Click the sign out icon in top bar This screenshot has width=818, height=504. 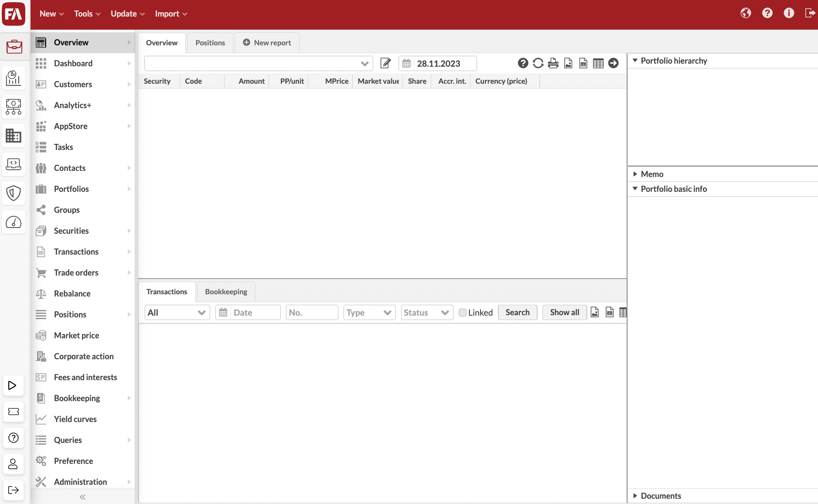point(810,13)
